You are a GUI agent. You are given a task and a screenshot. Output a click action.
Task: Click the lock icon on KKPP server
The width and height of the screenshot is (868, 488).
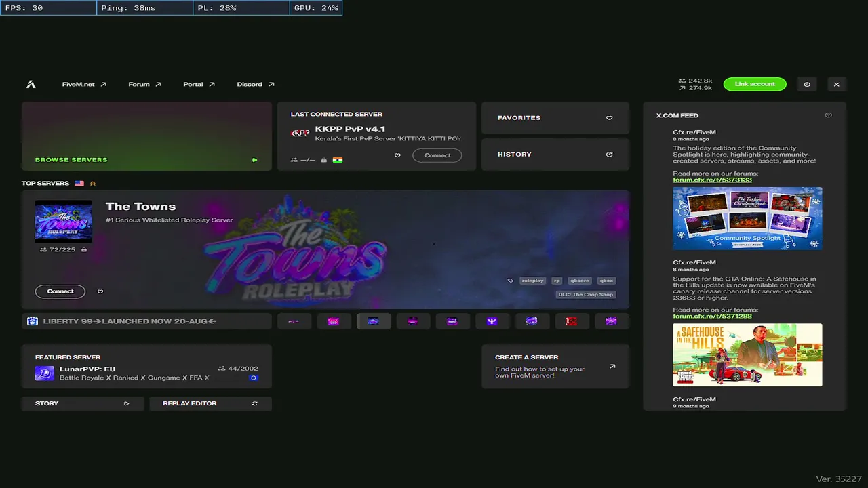tap(324, 160)
